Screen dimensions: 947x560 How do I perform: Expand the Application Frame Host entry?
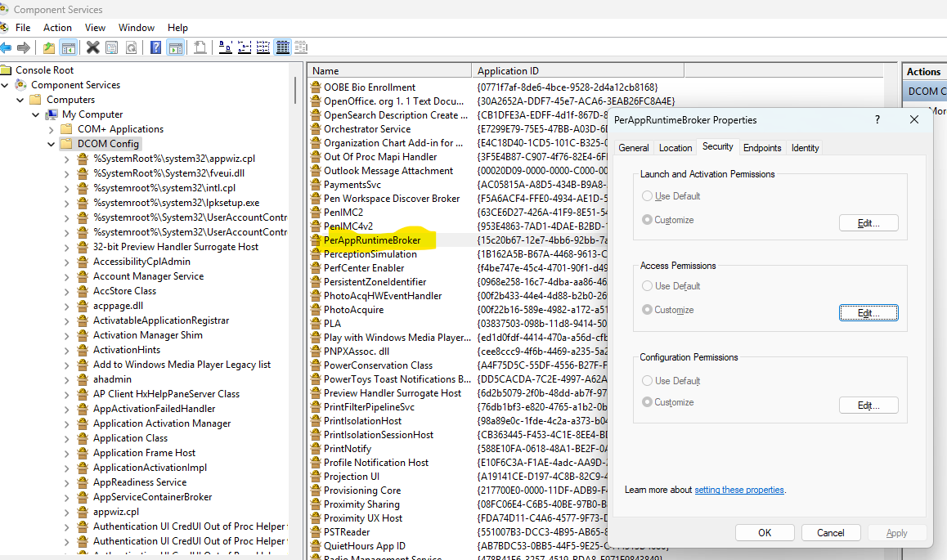click(66, 453)
